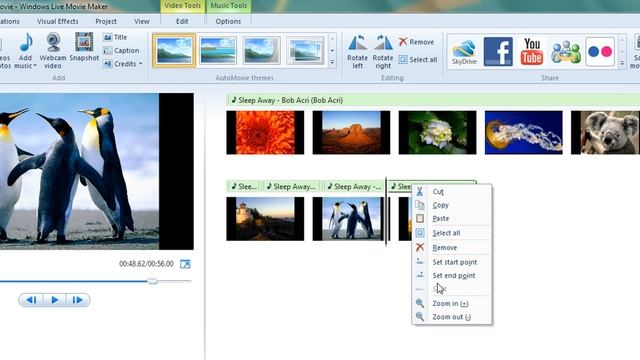The image size is (640, 360).
Task: Select the 'Sleep Away -...' third music segment
Action: click(x=354, y=187)
